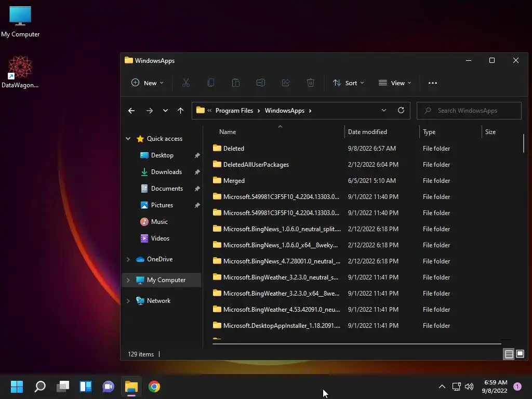Open the Sort options dropdown
This screenshot has width=532, height=399.
click(x=348, y=83)
